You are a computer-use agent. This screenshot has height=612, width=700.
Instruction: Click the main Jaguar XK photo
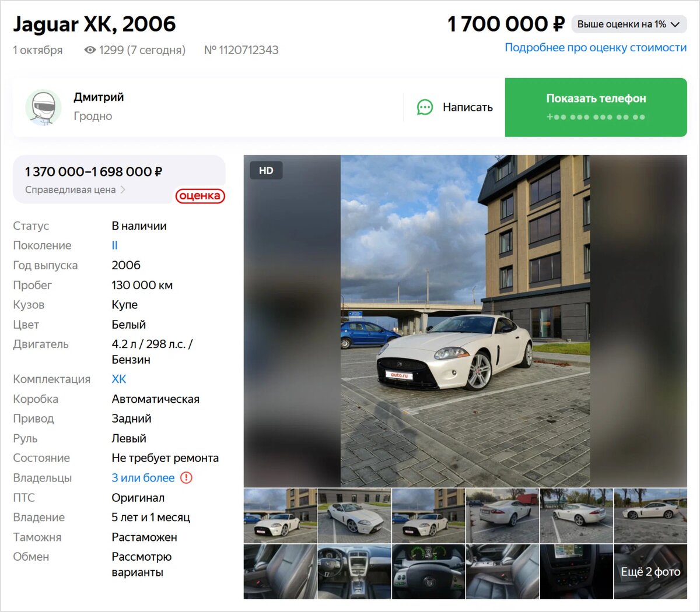click(x=465, y=321)
